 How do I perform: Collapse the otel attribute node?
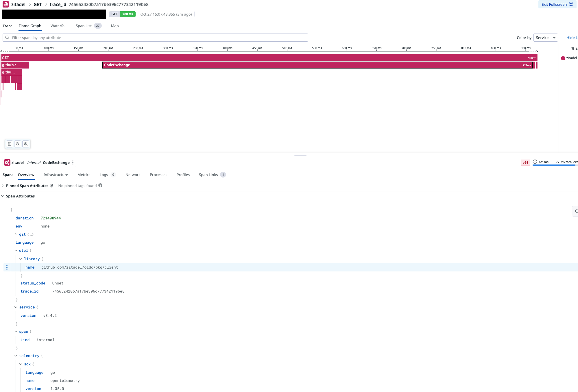(x=16, y=251)
